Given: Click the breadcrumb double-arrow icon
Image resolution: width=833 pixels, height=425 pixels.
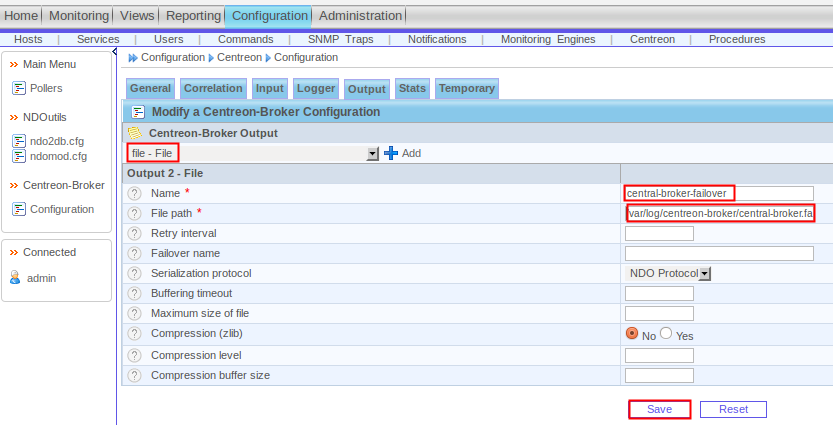Looking at the screenshot, I should [133, 58].
